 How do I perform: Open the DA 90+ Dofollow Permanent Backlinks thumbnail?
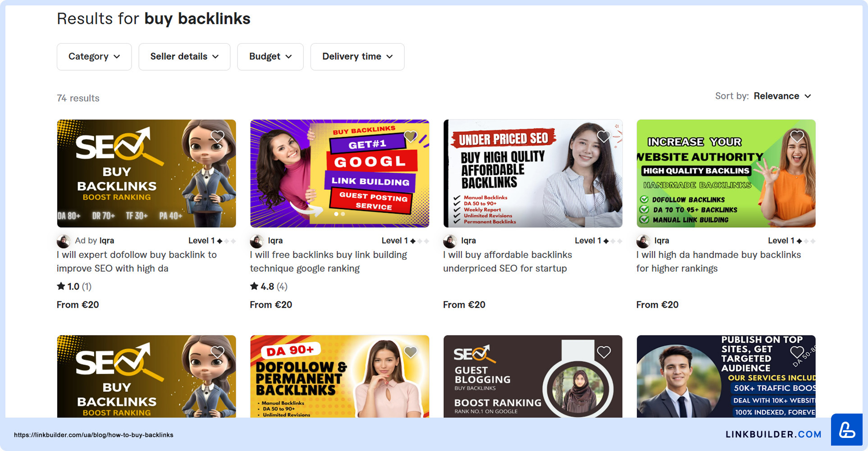(340, 376)
